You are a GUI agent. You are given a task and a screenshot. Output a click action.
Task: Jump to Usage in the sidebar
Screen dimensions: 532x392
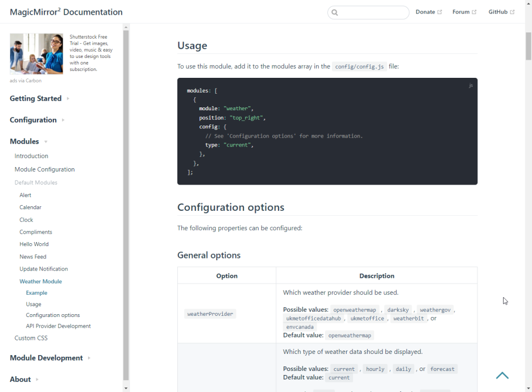[33, 304]
